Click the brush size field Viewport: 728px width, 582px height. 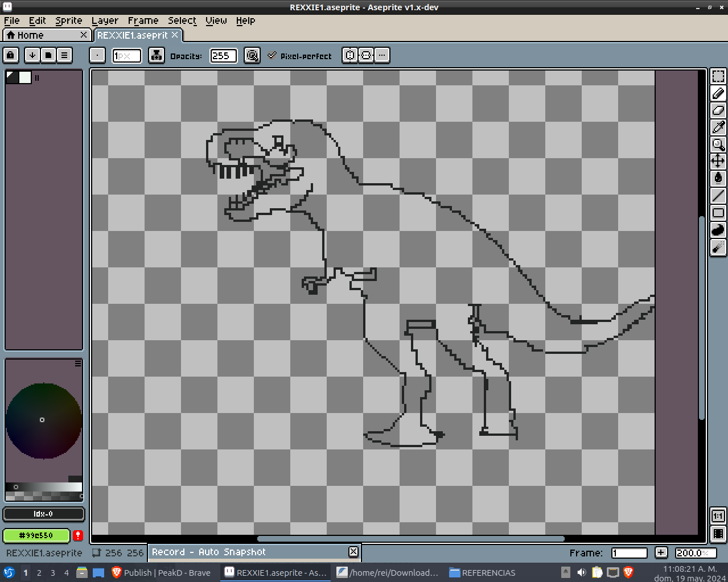tap(126, 56)
